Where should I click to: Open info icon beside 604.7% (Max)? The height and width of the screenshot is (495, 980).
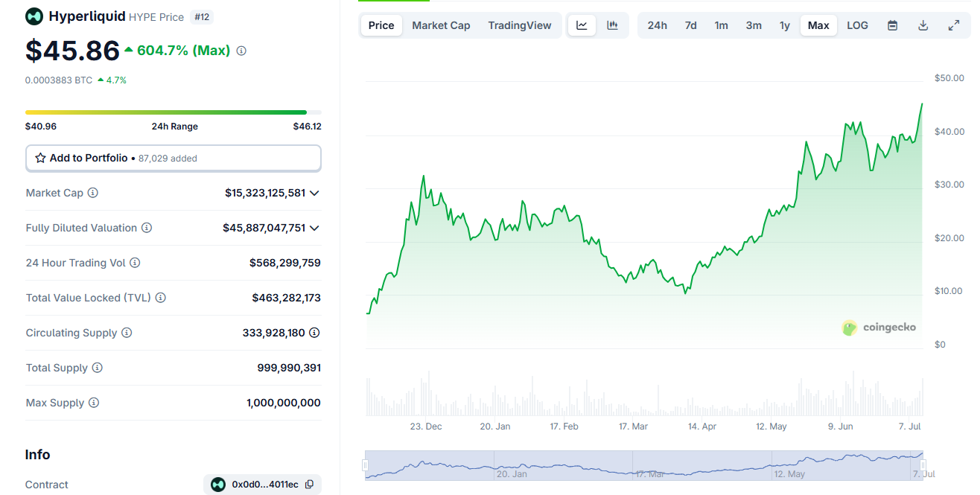tap(241, 51)
